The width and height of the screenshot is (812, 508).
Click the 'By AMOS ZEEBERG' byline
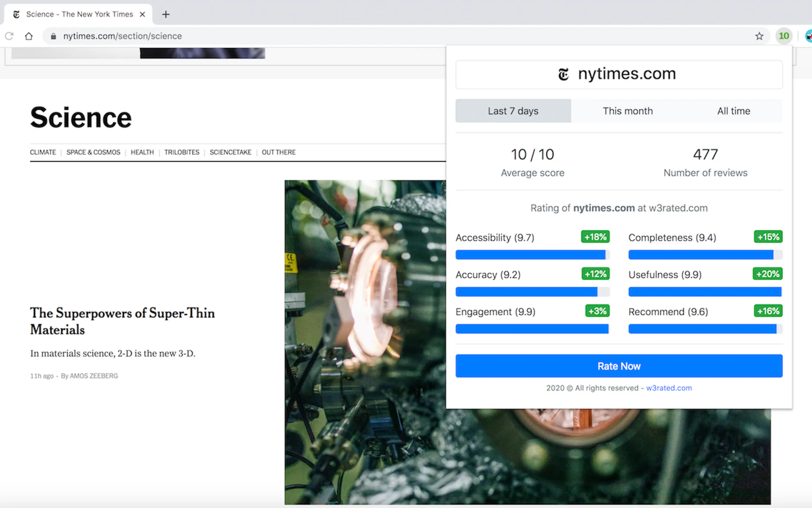(89, 376)
